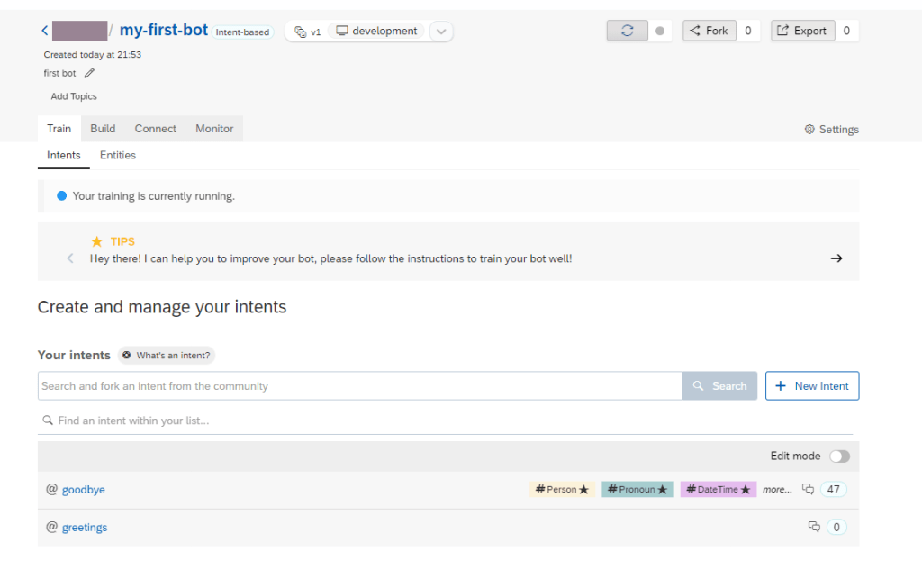922x588 pixels.
Task: Open the Entities sub-tab
Action: pyautogui.click(x=118, y=155)
